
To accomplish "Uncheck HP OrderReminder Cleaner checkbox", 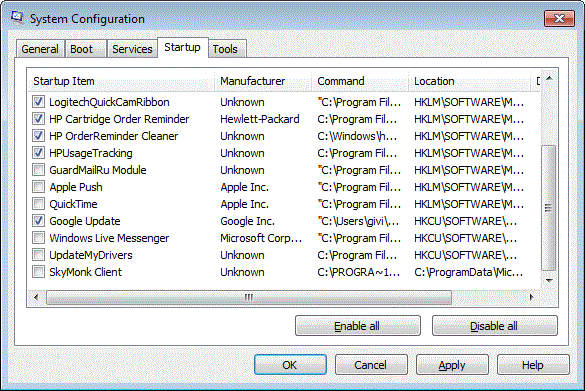I will [x=38, y=136].
